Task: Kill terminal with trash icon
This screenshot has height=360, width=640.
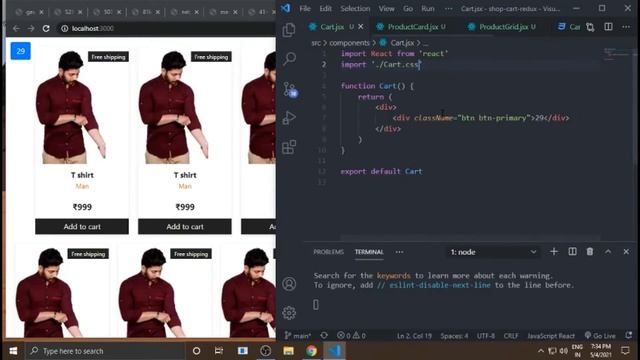Action: pyautogui.click(x=590, y=251)
